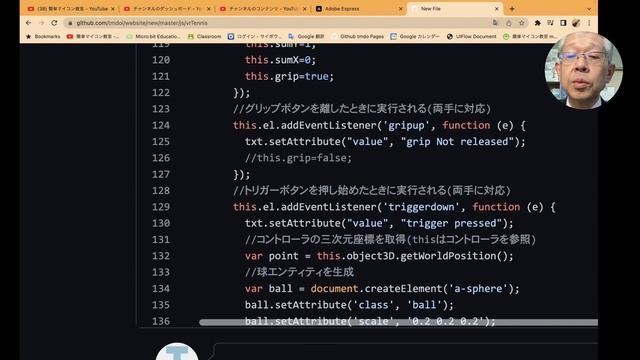Close the Adobe Express tab
The width and height of the screenshot is (640, 360).
(400, 9)
